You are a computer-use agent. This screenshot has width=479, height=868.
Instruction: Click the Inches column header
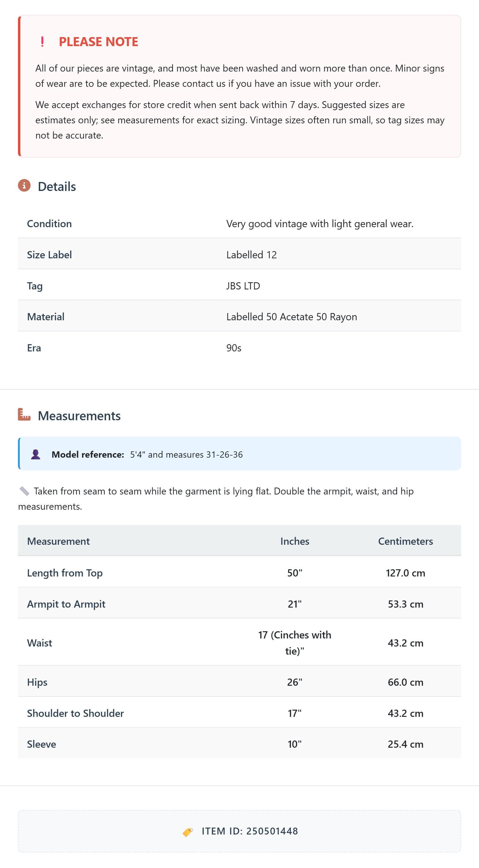(295, 541)
